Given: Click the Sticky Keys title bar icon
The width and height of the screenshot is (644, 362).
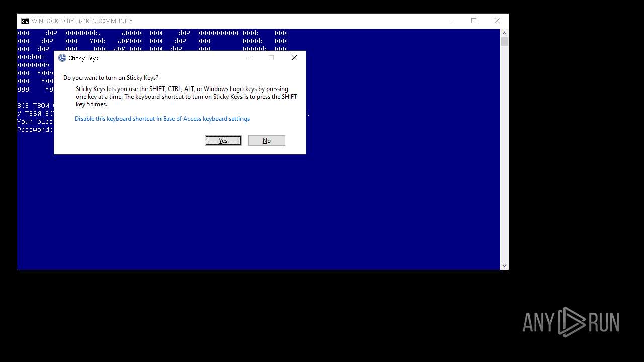Looking at the screenshot, I should tap(62, 58).
